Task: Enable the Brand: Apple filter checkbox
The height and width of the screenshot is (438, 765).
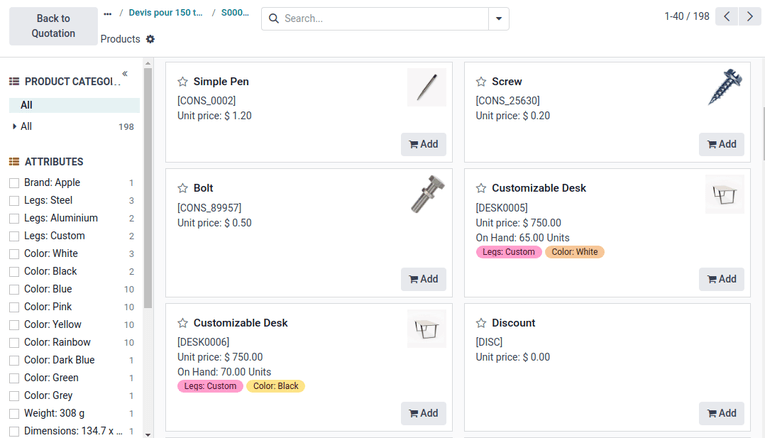Action: [14, 183]
